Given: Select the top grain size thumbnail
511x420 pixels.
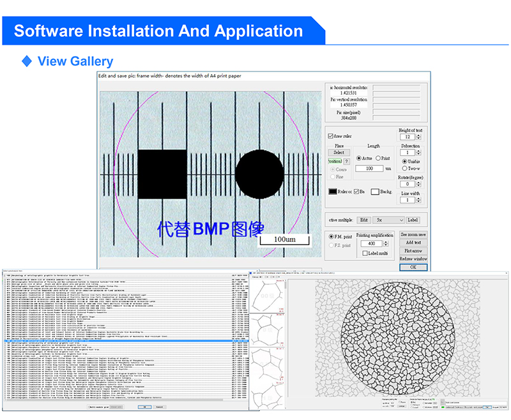Looking at the screenshot, I should point(267,296).
